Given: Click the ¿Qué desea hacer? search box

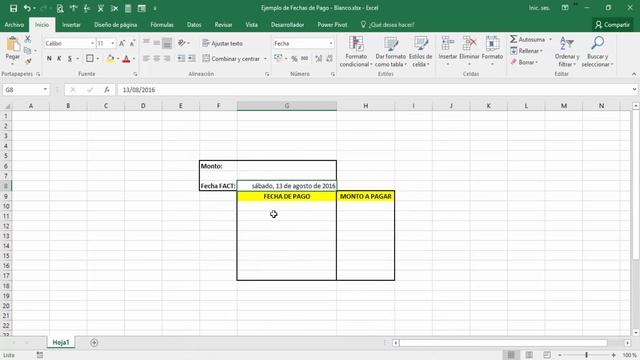Looking at the screenshot, I should 387,25.
